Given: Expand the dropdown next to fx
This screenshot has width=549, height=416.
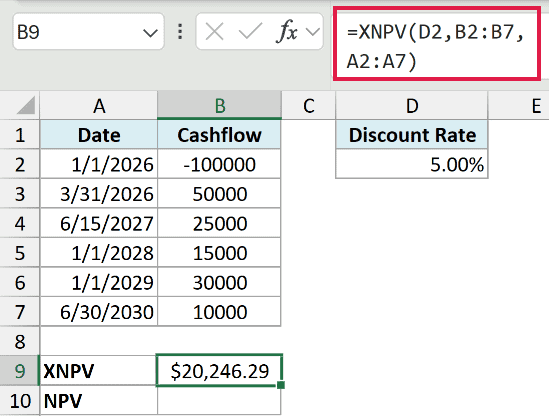Looking at the screenshot, I should [313, 32].
